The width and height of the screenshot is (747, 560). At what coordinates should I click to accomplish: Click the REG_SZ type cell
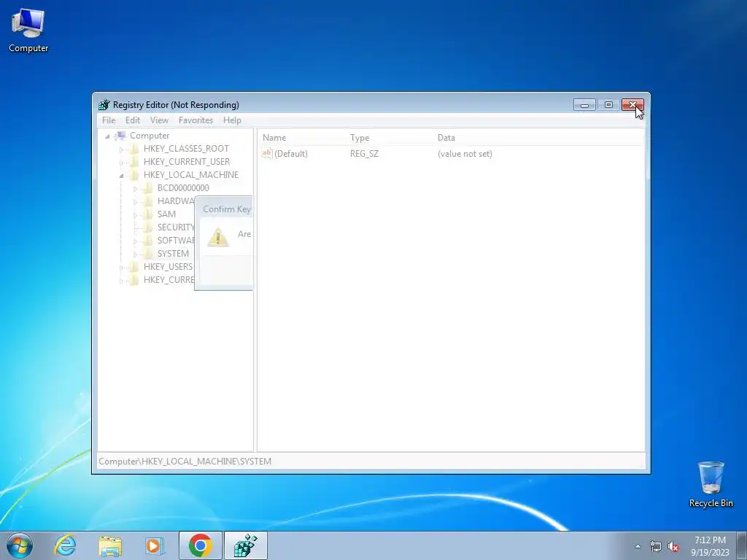(365, 154)
